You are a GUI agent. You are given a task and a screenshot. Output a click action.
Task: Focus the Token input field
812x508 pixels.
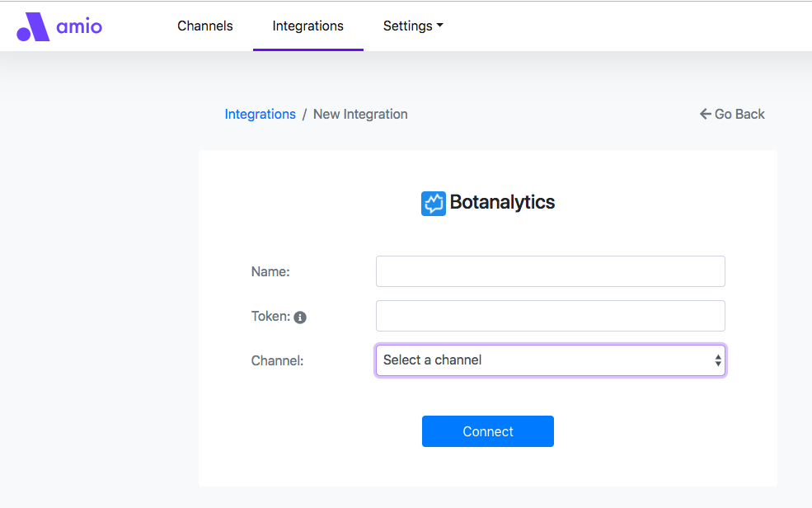pyautogui.click(x=550, y=316)
